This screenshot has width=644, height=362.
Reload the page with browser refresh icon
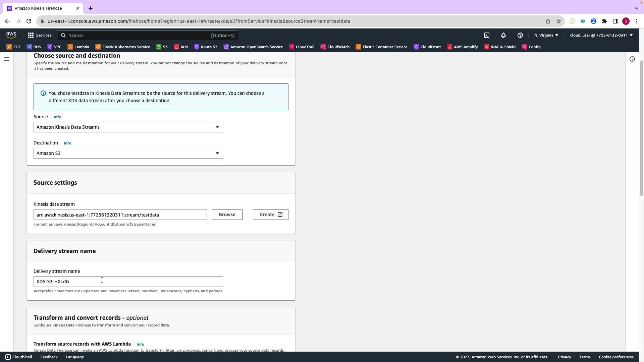[x=29, y=21]
